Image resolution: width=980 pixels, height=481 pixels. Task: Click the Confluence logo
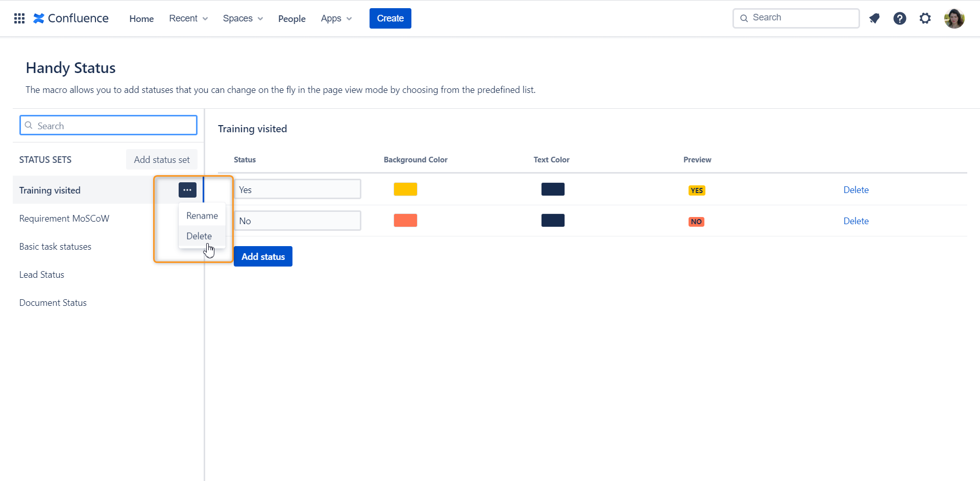(70, 18)
